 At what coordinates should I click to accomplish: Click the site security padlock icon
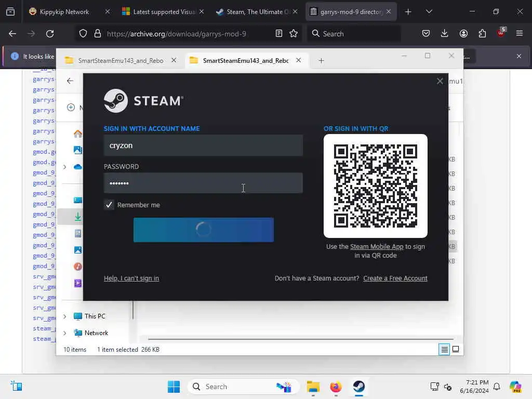click(x=97, y=34)
